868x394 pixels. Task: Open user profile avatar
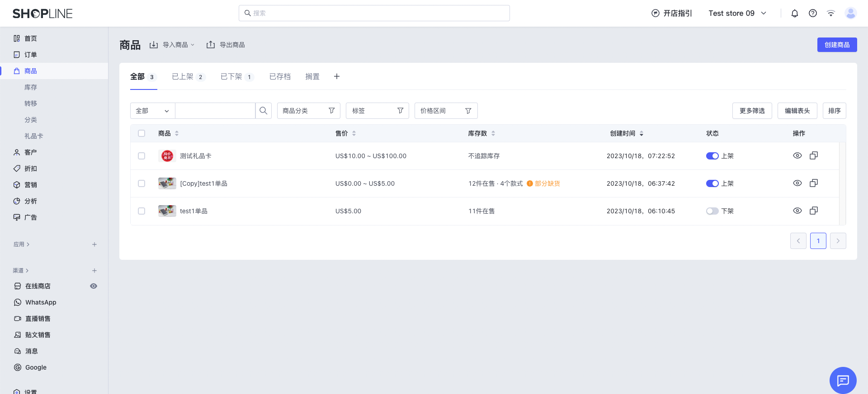[850, 14]
